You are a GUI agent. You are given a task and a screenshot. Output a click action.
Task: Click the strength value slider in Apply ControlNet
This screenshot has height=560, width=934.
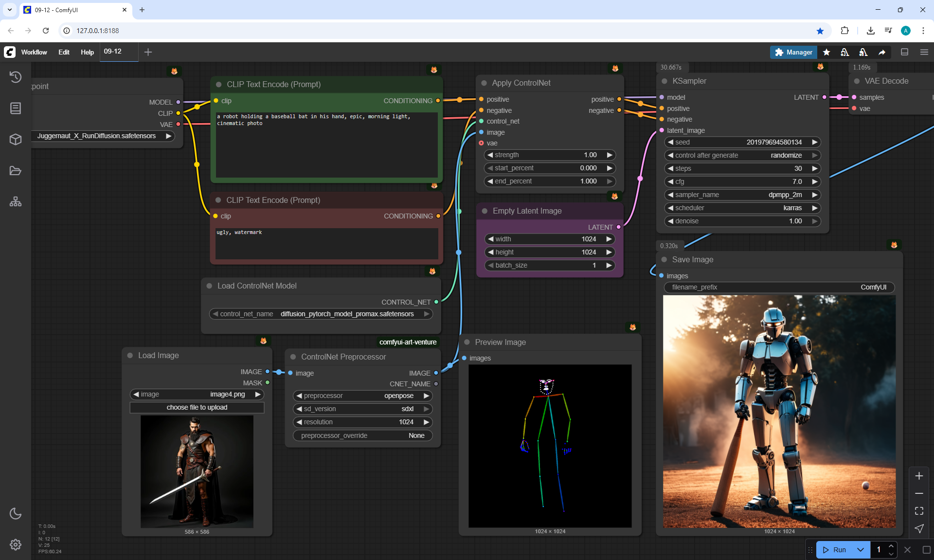click(550, 155)
